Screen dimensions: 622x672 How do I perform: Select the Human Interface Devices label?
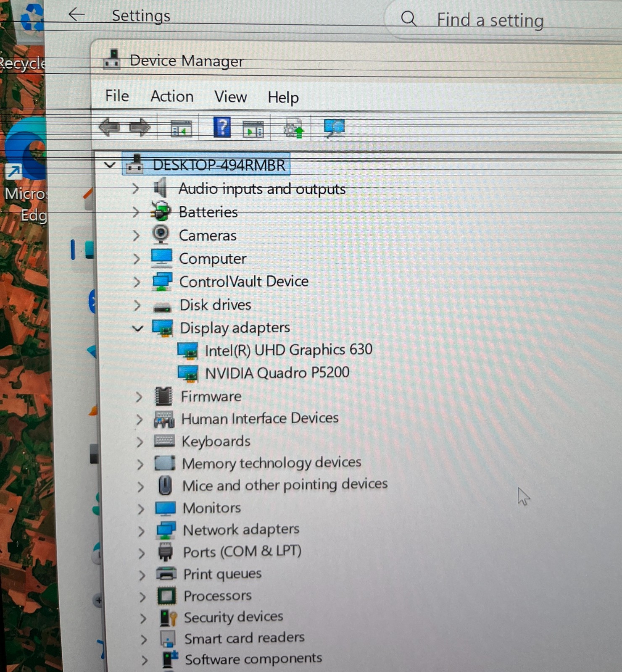tap(260, 419)
